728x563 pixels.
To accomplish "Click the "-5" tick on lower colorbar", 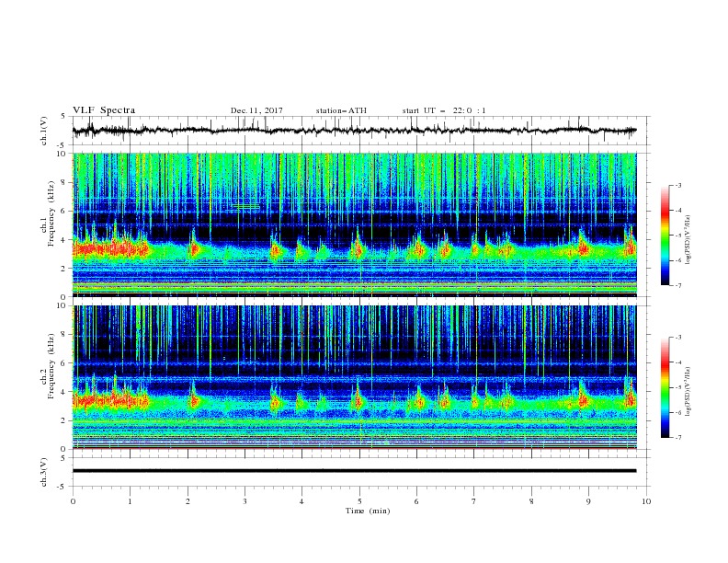I will pyautogui.click(x=677, y=387).
